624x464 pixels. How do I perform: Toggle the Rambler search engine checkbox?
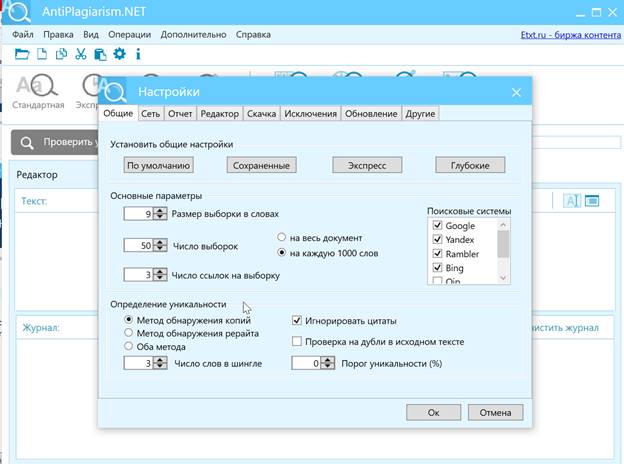pos(437,253)
